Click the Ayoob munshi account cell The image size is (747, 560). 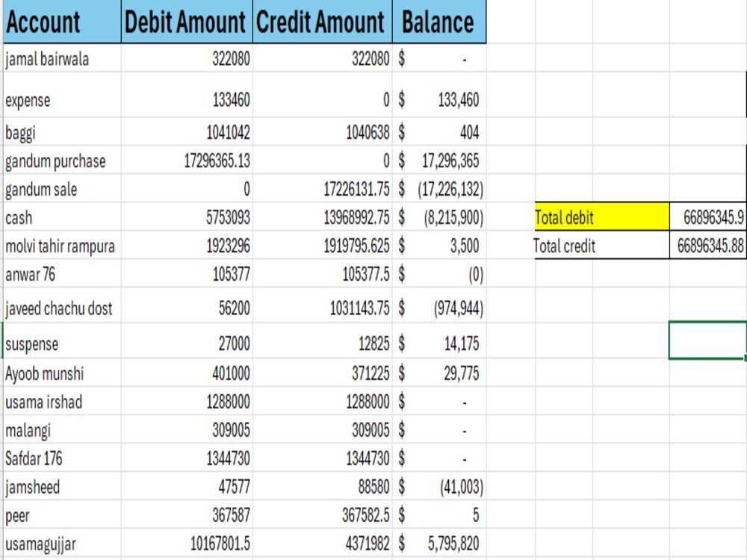pyautogui.click(x=62, y=373)
